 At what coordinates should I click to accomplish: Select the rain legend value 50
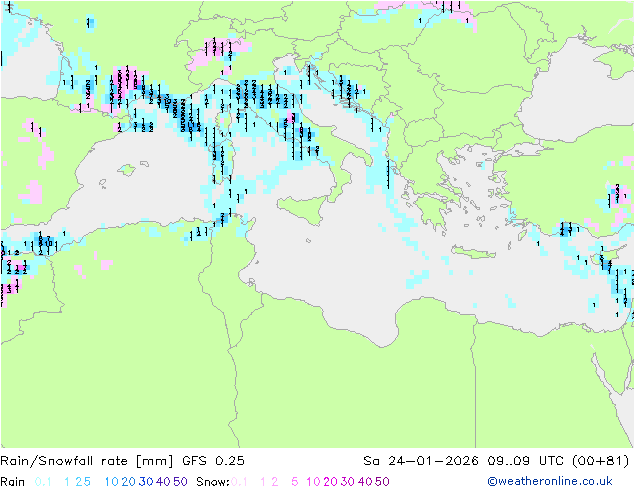point(180,482)
